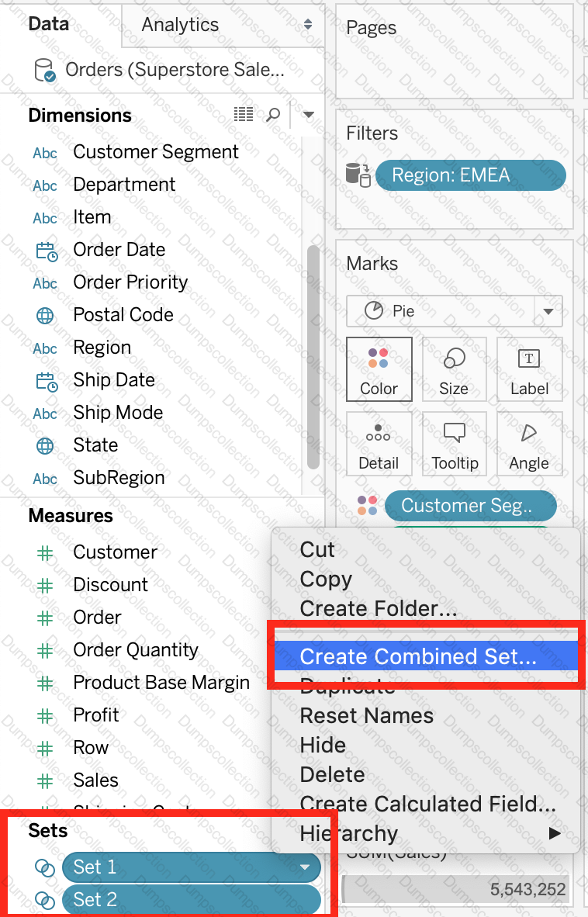This screenshot has height=917, width=588.
Task: Open the Label marks card
Action: (x=529, y=369)
